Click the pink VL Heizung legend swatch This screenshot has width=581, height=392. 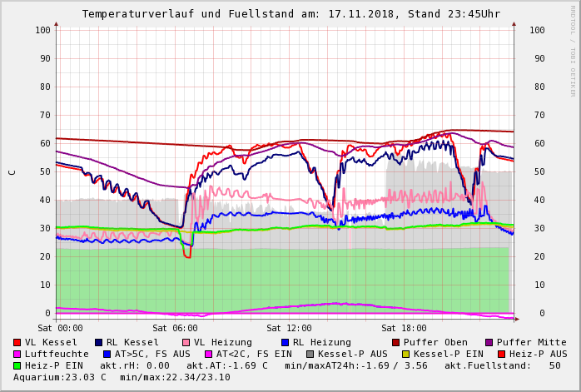(x=186, y=343)
